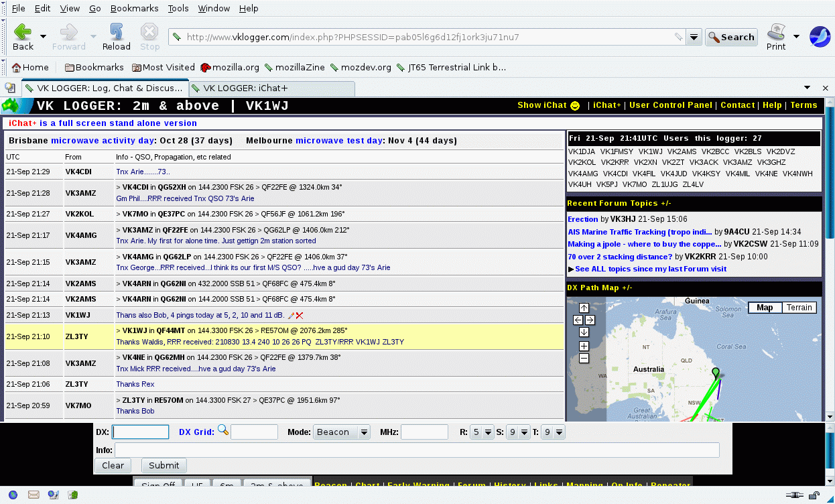The image size is (835, 504).
Task: Open the Go menu
Action: (95, 8)
